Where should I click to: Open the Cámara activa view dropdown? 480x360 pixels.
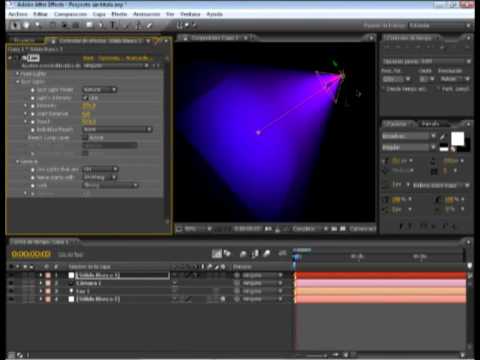coord(362,229)
